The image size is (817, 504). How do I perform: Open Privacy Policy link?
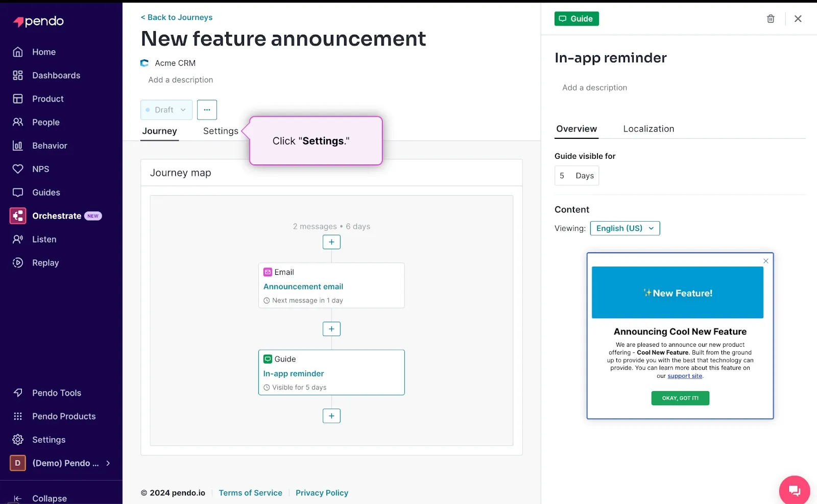(x=322, y=493)
